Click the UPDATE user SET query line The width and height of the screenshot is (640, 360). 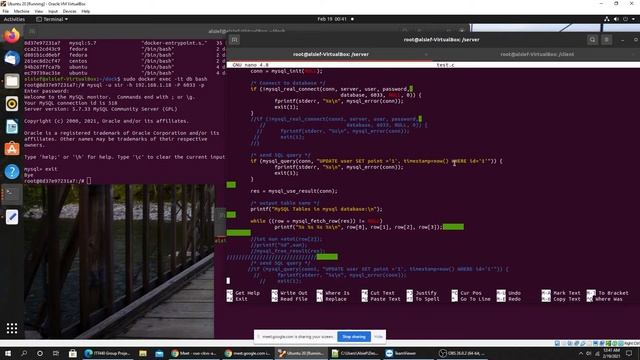[376, 161]
